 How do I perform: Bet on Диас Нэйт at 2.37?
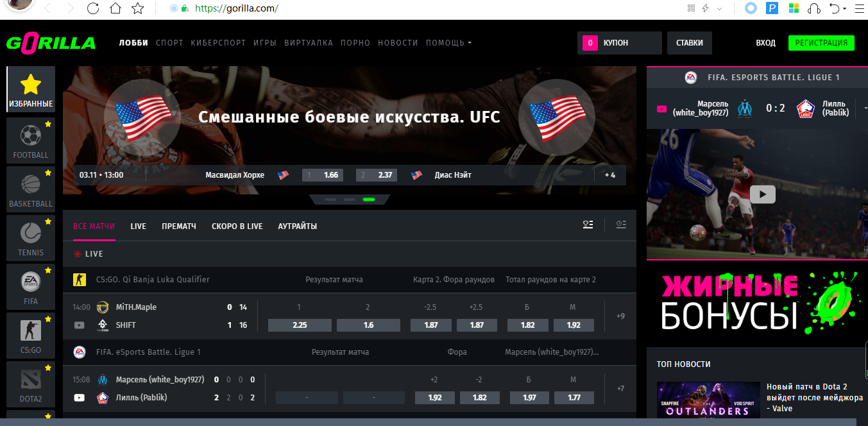coord(377,175)
